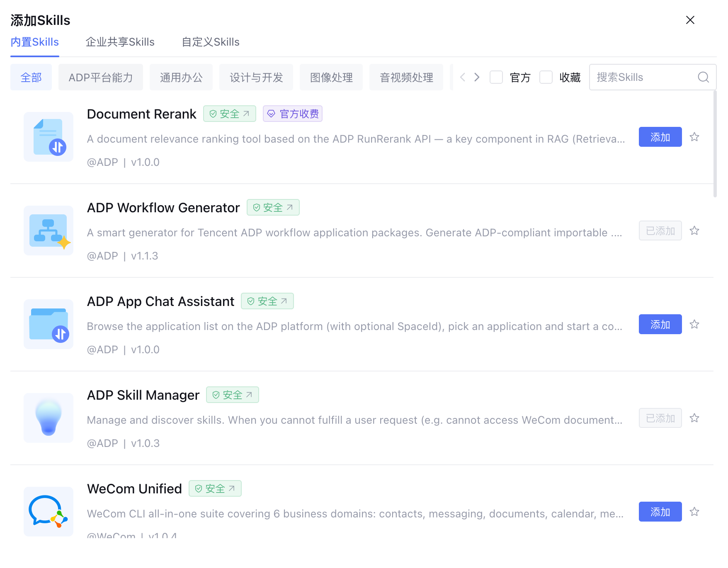Select the ADP Workflow Generator title
Screen dimensions: 728x568
[x=163, y=208]
